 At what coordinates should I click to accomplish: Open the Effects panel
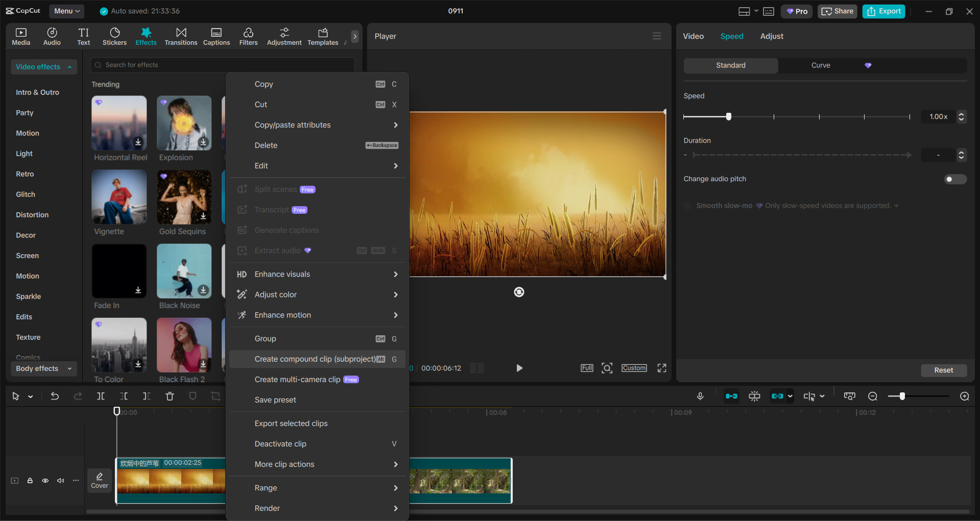(x=146, y=36)
